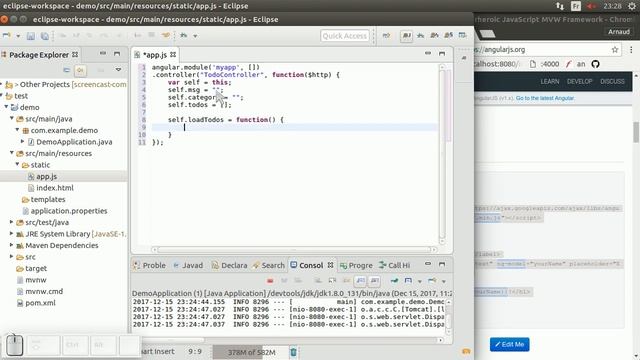Viewport: 640px width, 360px height.
Task: Click the editor vertical scrollbar
Action: [442, 153]
